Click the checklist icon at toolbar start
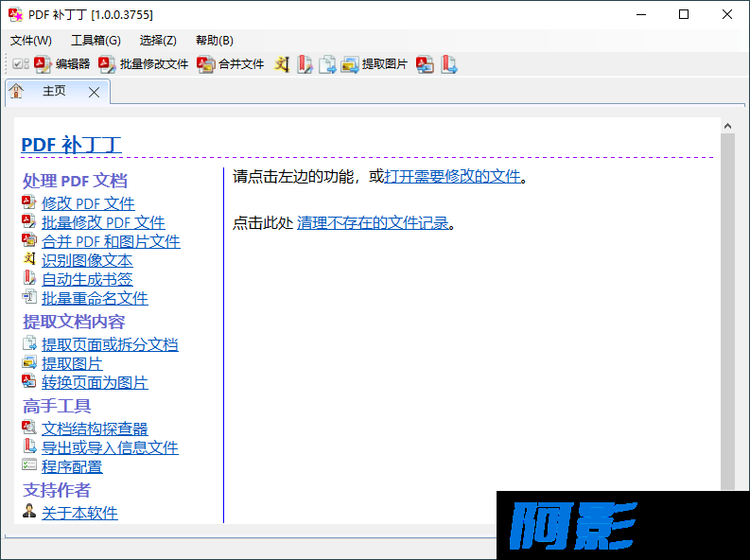This screenshot has height=560, width=750. point(21,63)
